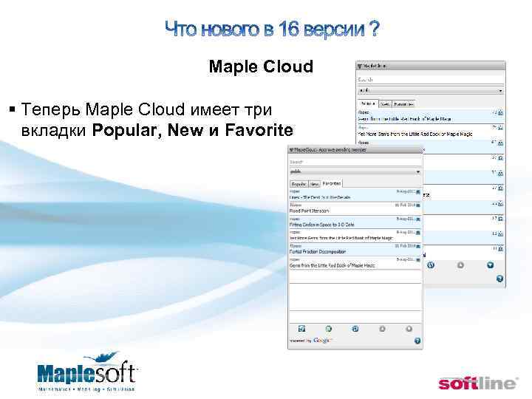This screenshot has height=399, width=532.
Task: Click the icon beside count 13 in back window
Action: (x=500, y=233)
